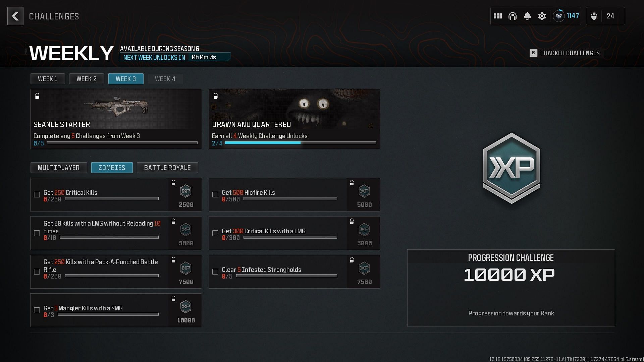Select the BATTLE ROYALE tab
Image resolution: width=644 pixels, height=362 pixels.
pyautogui.click(x=167, y=168)
